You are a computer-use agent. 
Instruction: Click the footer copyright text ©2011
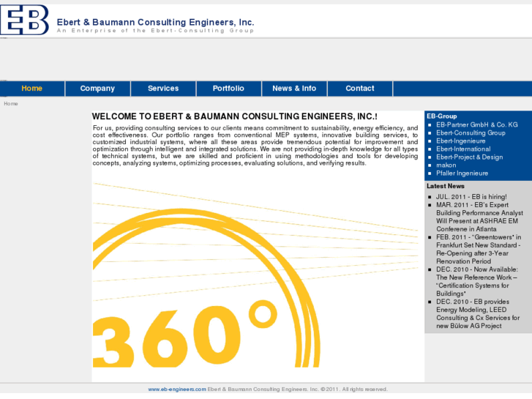tap(298, 389)
